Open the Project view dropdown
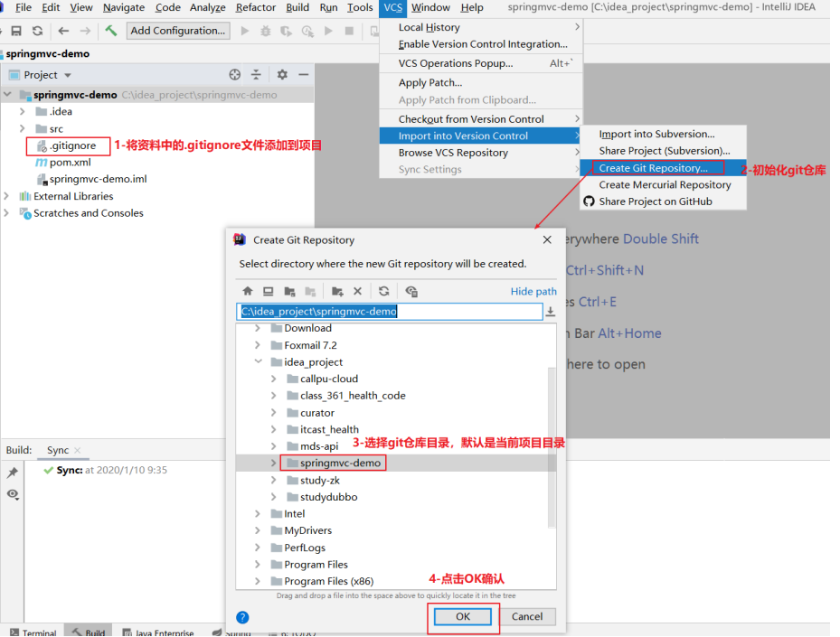Image resolution: width=840 pixels, height=637 pixels. (68, 76)
